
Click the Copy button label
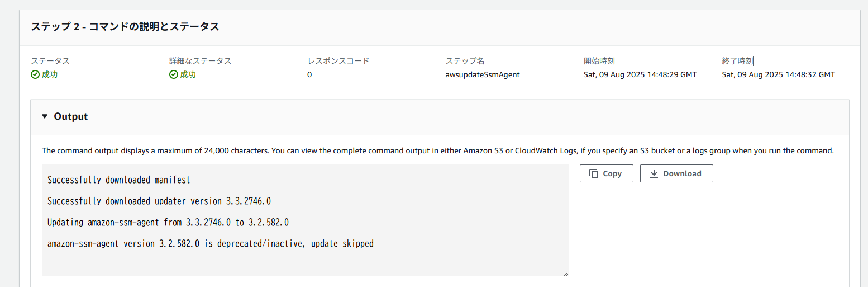pyautogui.click(x=612, y=173)
